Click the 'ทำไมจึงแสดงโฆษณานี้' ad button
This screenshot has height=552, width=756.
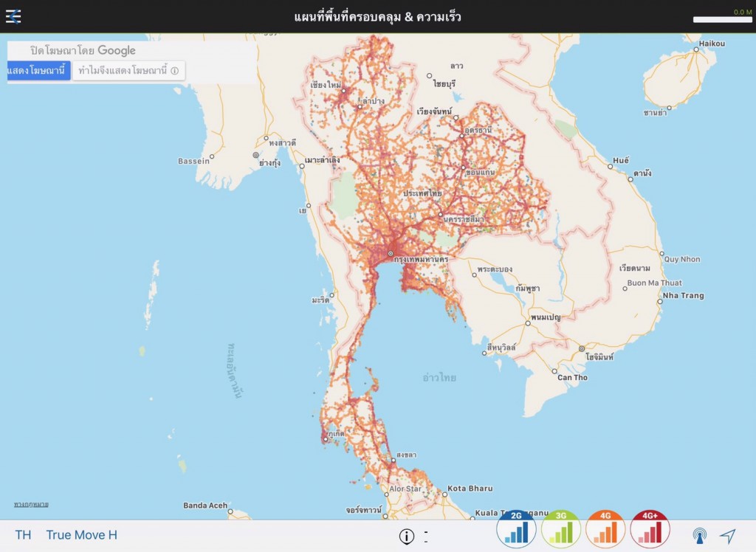pos(128,71)
